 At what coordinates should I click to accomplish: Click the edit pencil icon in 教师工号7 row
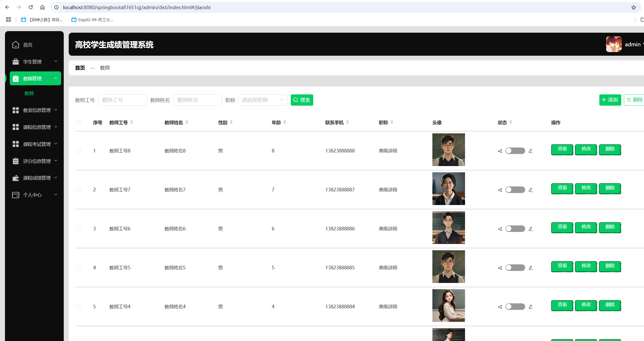click(531, 190)
